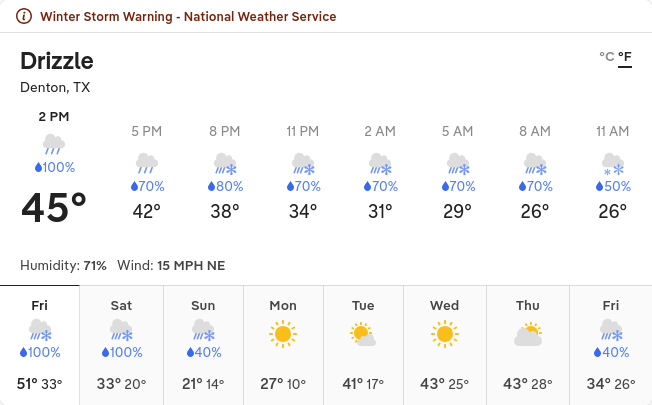Select Fahrenheit temperature unit

625,57
